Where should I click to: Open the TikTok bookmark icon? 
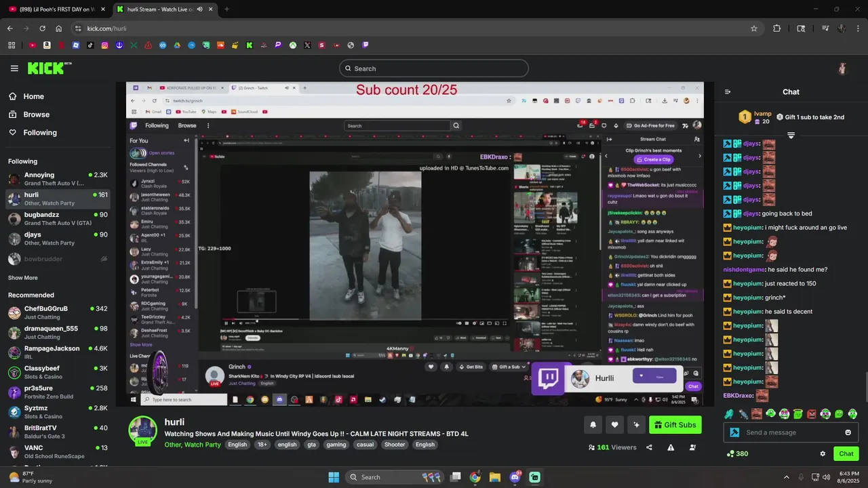coord(90,45)
